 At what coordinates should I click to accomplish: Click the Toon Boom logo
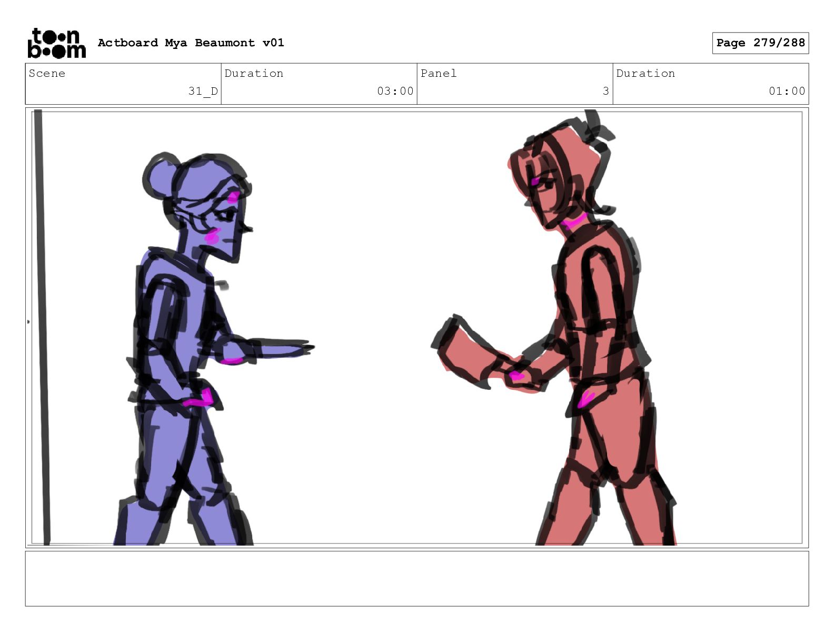point(56,43)
